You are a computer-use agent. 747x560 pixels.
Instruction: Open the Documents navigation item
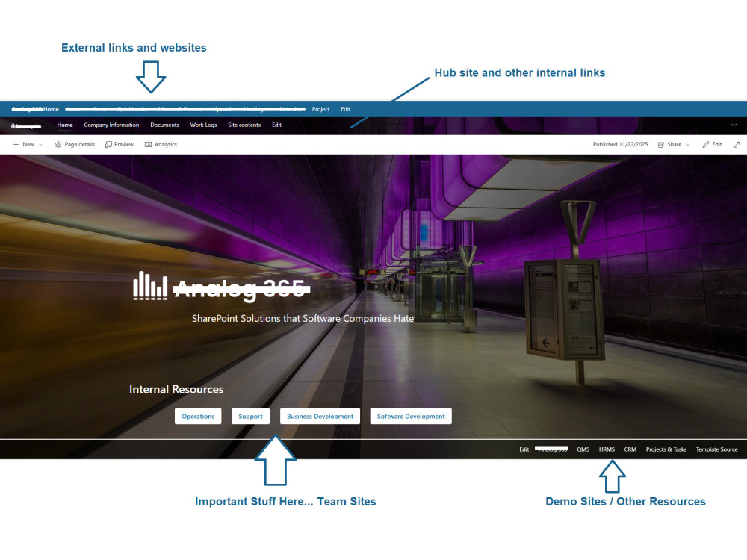[x=164, y=125]
